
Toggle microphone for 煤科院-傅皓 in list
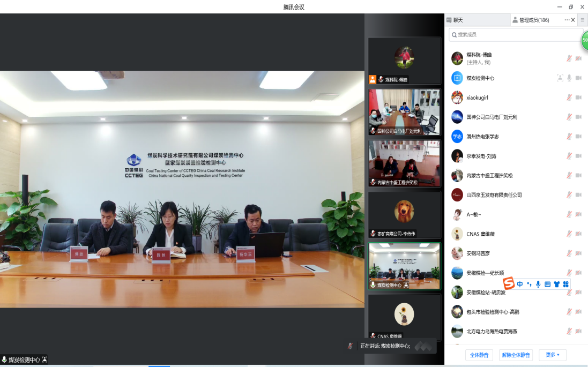(x=569, y=58)
